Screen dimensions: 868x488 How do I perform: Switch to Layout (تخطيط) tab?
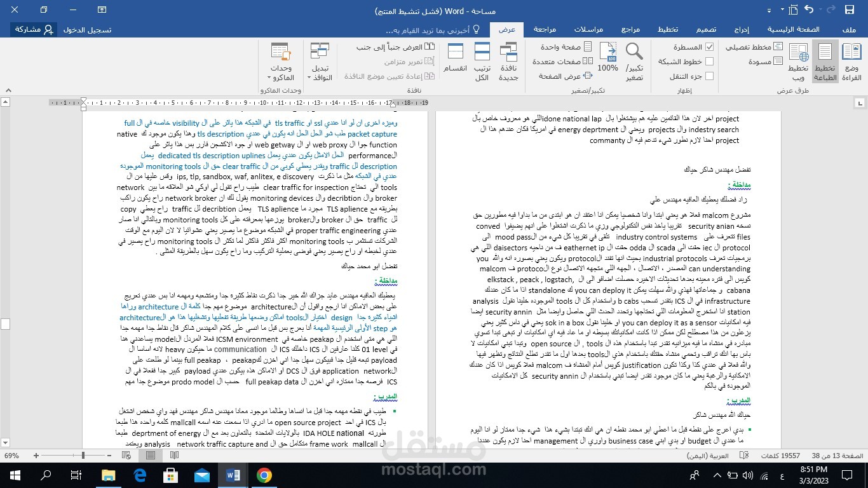click(x=668, y=30)
